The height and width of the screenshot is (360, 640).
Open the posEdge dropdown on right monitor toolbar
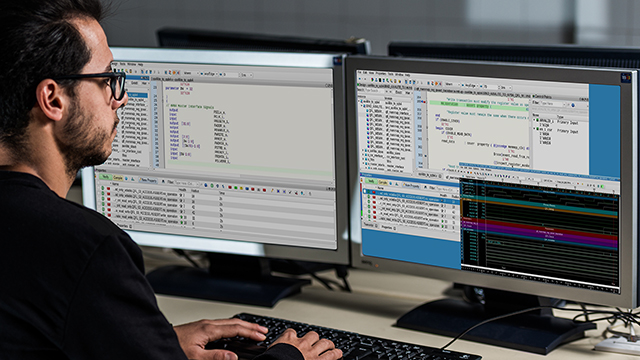pos(470,86)
